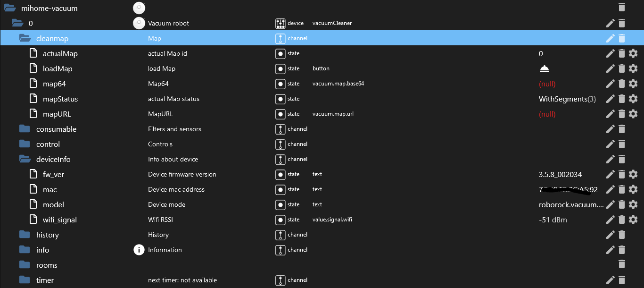
Task: Delete the loadMap state via trash icon
Action: pos(621,68)
